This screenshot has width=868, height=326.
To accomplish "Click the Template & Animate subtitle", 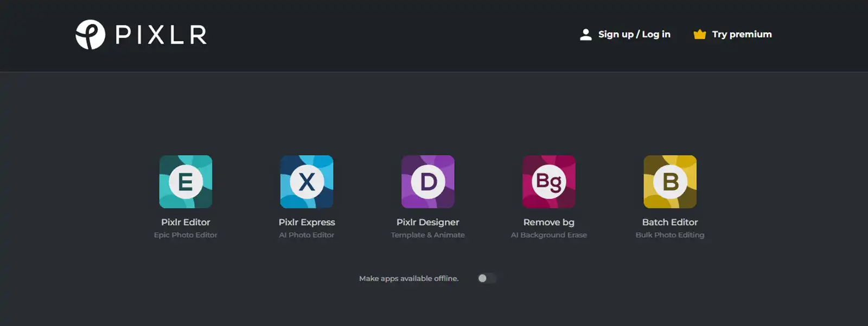I will coord(427,235).
